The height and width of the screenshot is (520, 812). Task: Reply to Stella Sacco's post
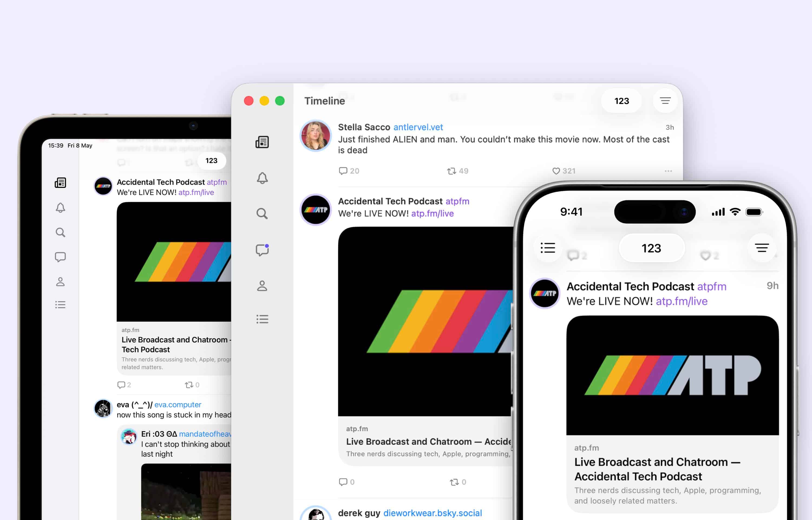click(349, 171)
